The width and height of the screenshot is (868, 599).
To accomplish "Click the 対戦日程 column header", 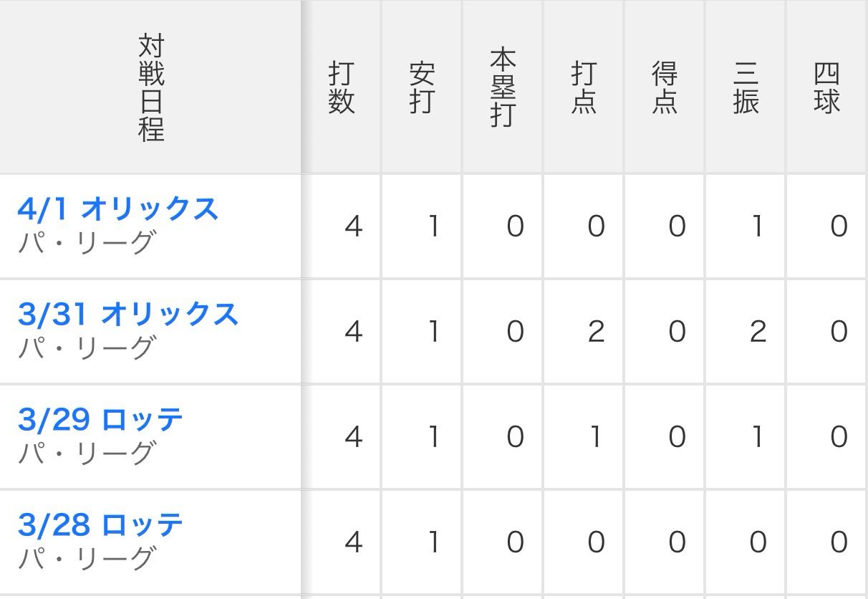I will click(x=151, y=87).
